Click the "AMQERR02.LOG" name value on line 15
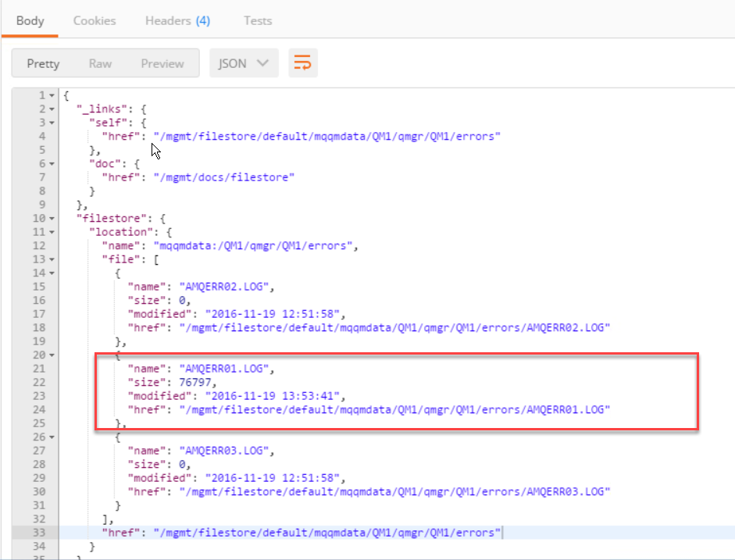 (224, 287)
